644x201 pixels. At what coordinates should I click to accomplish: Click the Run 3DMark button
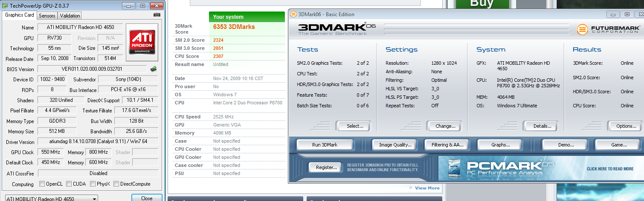(325, 145)
